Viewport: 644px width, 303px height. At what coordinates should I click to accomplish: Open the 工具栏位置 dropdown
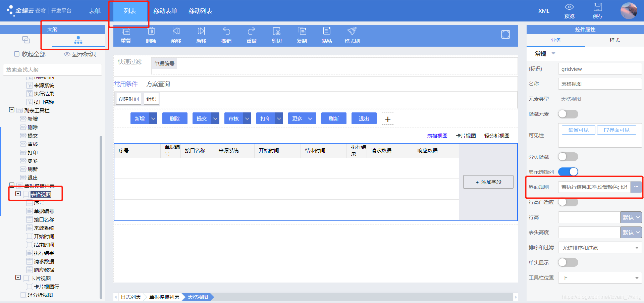600,278
